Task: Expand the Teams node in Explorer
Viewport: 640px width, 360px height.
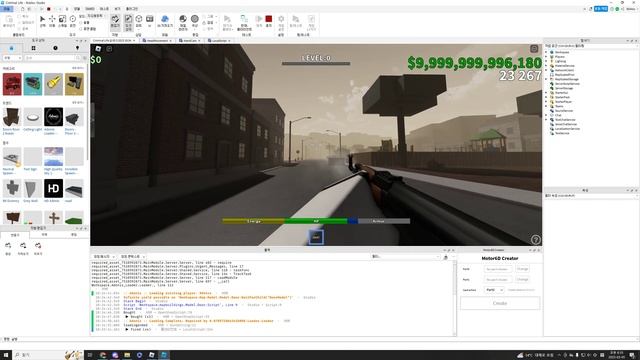Action: [547, 106]
